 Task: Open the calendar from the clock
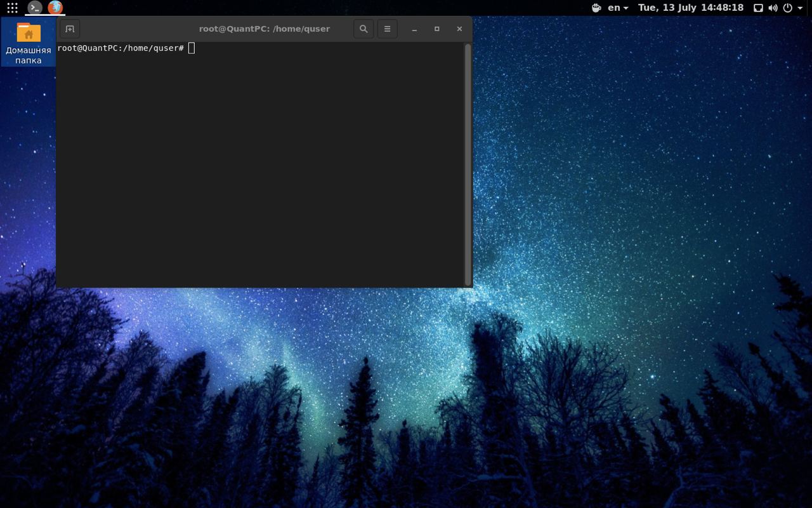click(x=691, y=8)
